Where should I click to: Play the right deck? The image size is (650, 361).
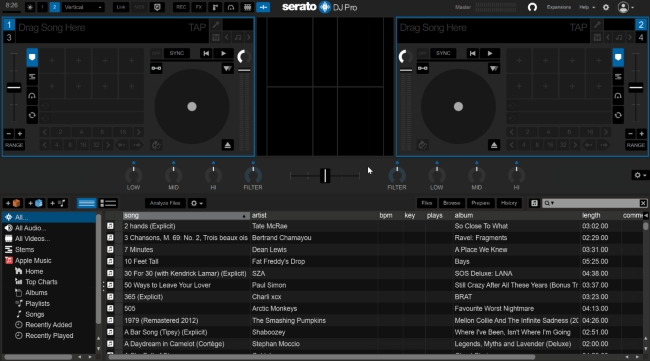(490, 53)
